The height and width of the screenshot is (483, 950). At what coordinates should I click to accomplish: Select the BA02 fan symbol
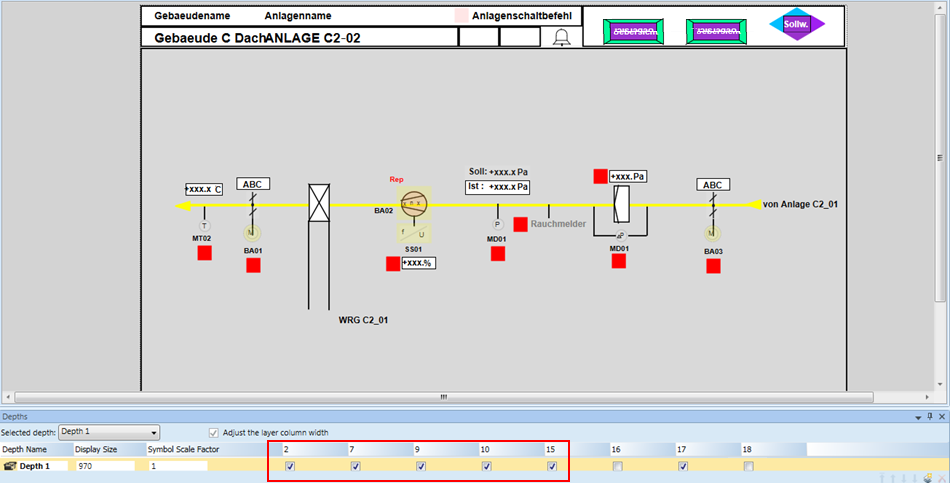coord(413,205)
